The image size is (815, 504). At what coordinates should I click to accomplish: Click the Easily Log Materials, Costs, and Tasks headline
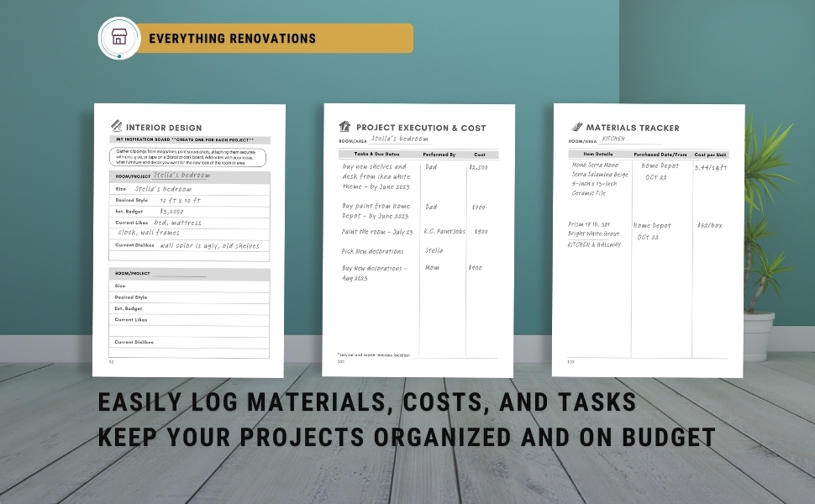[x=367, y=402]
